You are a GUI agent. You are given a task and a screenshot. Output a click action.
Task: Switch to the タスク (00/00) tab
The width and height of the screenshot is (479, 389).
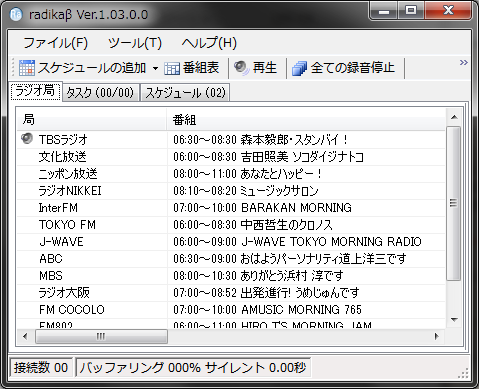(100, 92)
